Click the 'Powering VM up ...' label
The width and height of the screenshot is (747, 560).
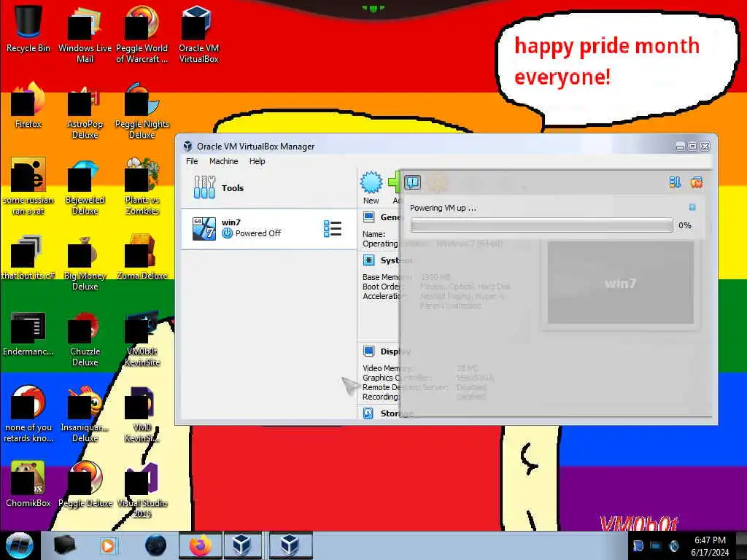[443, 208]
